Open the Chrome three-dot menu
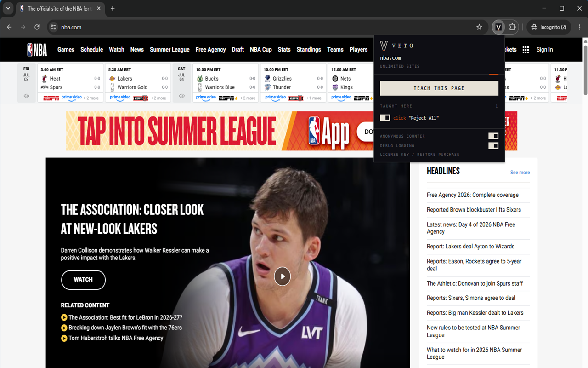 tap(579, 27)
